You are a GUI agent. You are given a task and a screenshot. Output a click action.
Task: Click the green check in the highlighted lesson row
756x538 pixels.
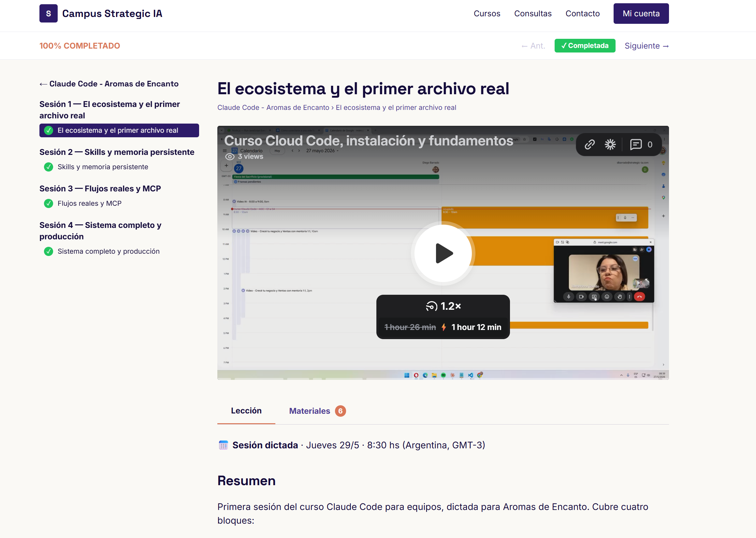click(49, 130)
